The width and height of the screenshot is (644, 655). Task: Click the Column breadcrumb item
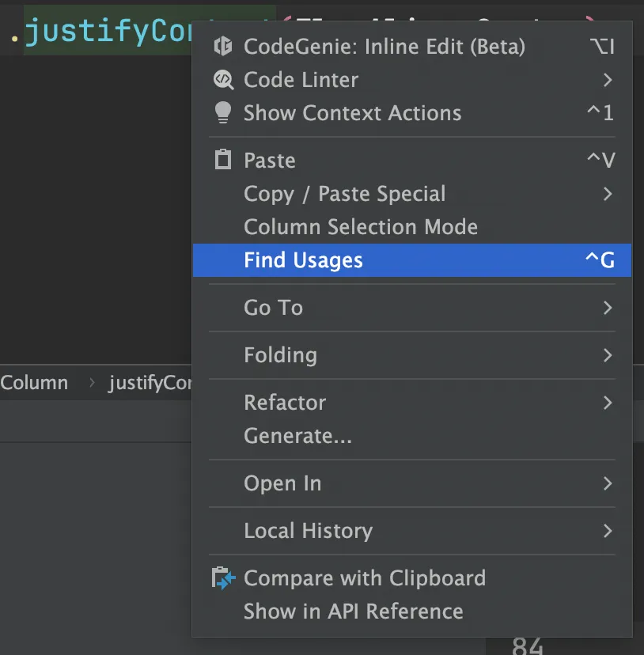(x=34, y=383)
